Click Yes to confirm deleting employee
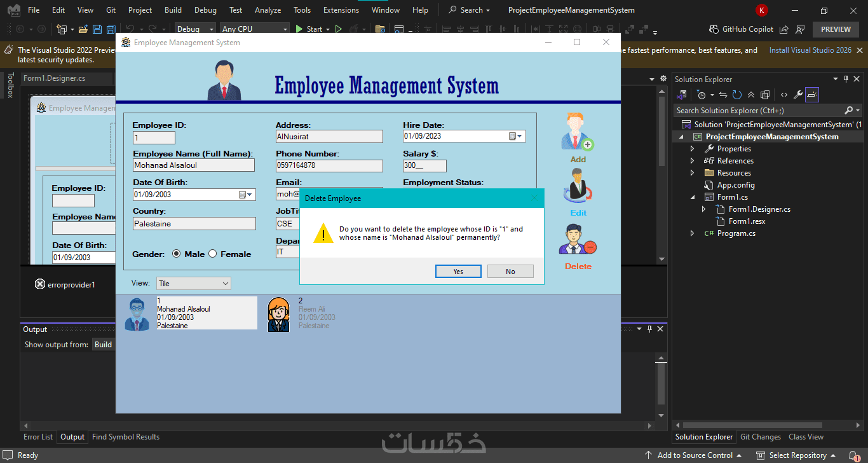 458,272
